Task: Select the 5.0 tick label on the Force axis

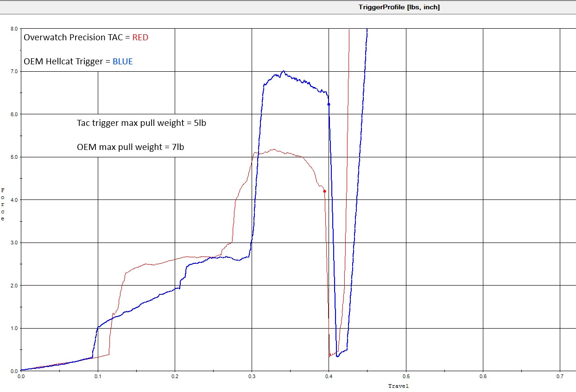Action: click(x=13, y=157)
